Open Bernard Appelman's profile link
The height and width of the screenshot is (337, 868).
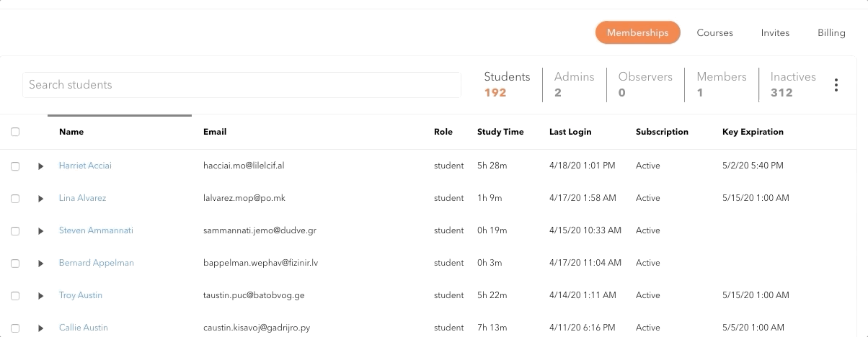(x=96, y=263)
